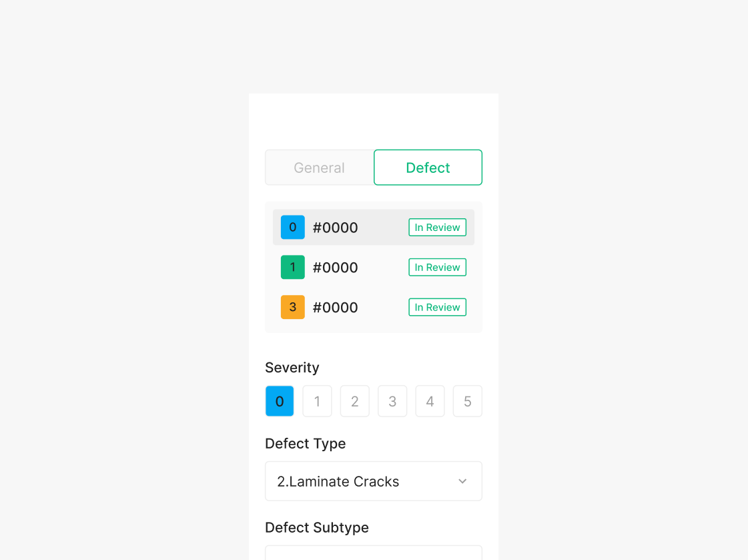Image resolution: width=748 pixels, height=560 pixels.
Task: Switch to the General tab
Action: click(x=319, y=168)
